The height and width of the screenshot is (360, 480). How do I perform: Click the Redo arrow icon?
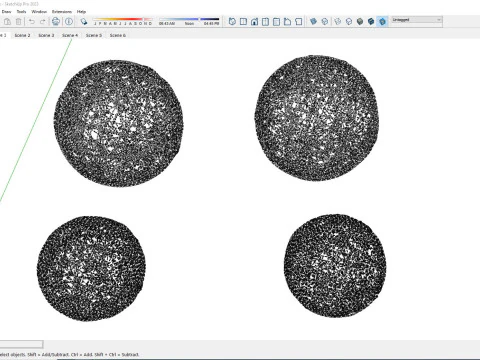click(42, 22)
